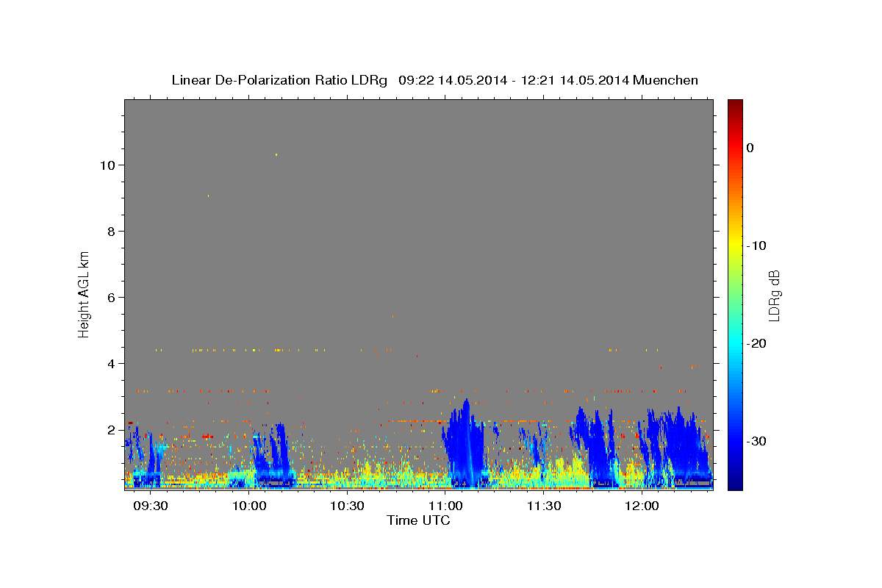Click the blue echo columns near 10:05
Viewport: 882px width, 588px height.
(273, 454)
